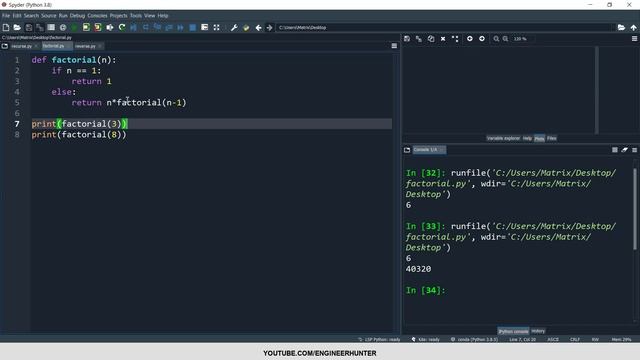Screen dimensions: 640x360
Task: Browse editor tabs folder icon
Action: pos(5,46)
